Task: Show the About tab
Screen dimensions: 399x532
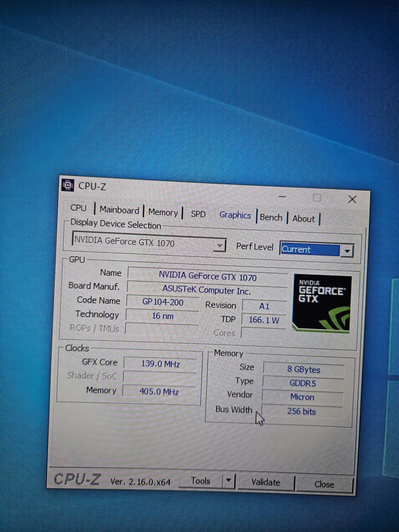Action: click(304, 219)
